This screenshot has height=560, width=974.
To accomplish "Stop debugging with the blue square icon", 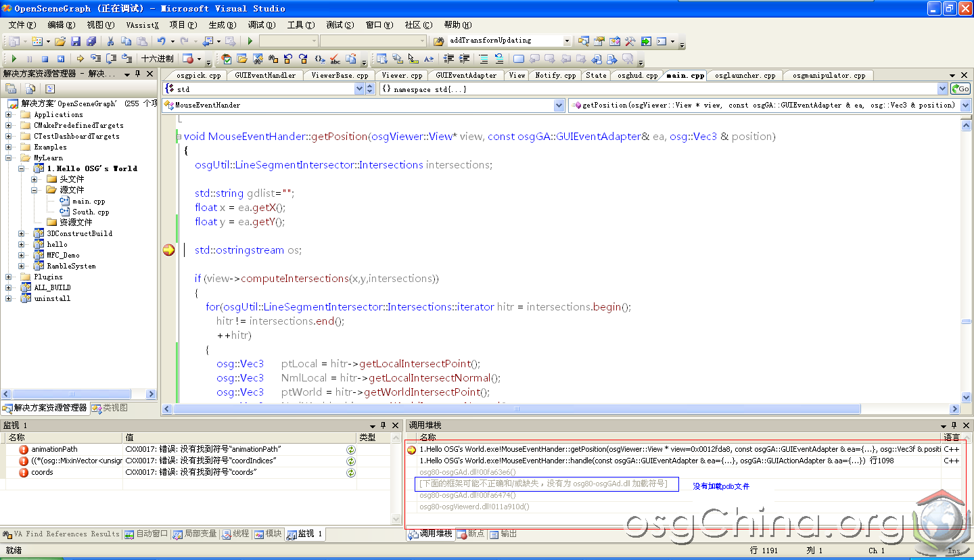I will (x=45, y=59).
